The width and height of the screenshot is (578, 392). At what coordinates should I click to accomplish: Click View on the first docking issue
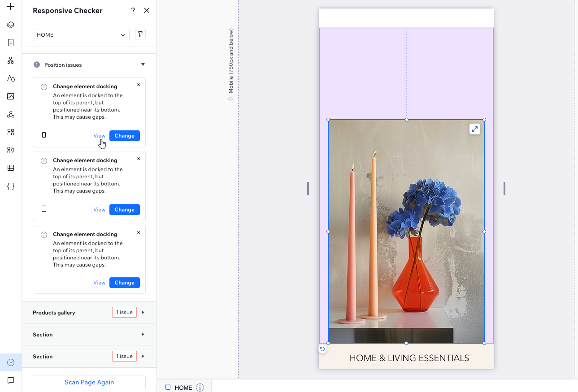click(x=100, y=136)
